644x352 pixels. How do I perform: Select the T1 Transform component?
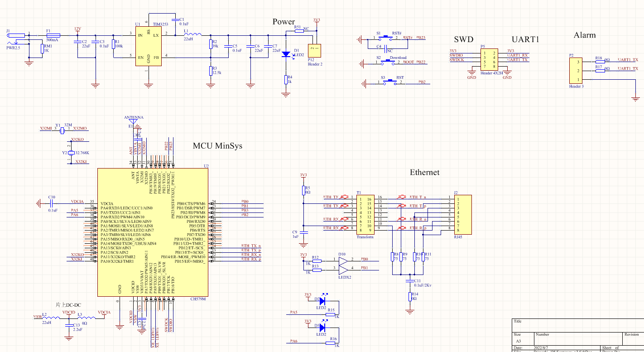(365, 215)
